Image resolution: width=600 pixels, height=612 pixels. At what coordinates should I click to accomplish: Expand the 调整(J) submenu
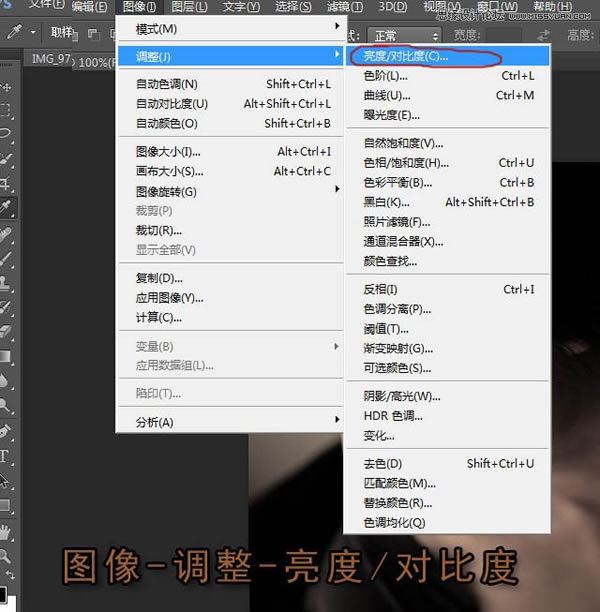point(337,54)
